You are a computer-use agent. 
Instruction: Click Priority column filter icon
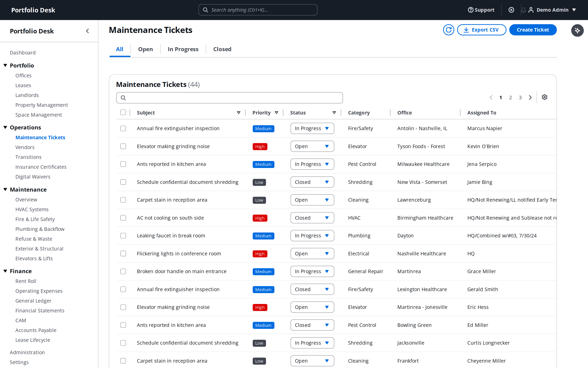(x=276, y=112)
